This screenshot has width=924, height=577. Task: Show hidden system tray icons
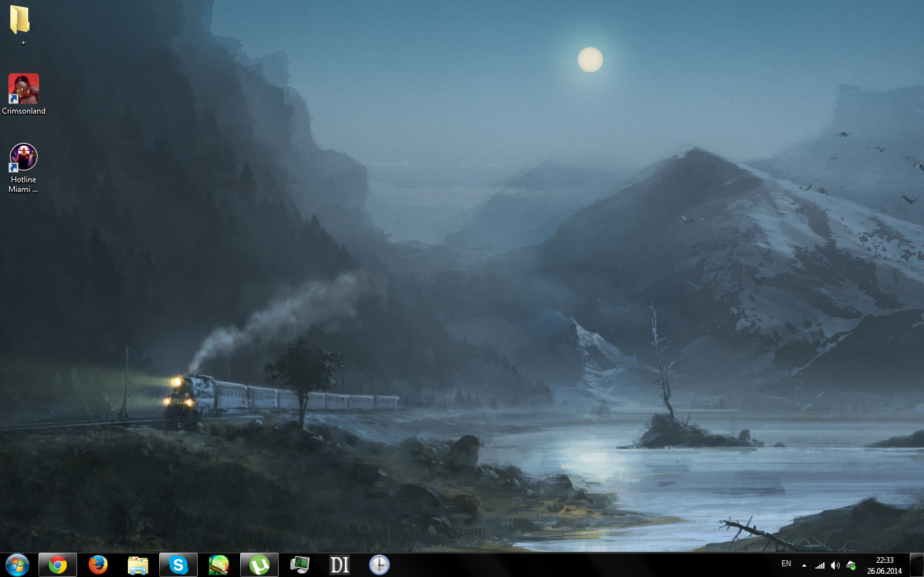804,565
